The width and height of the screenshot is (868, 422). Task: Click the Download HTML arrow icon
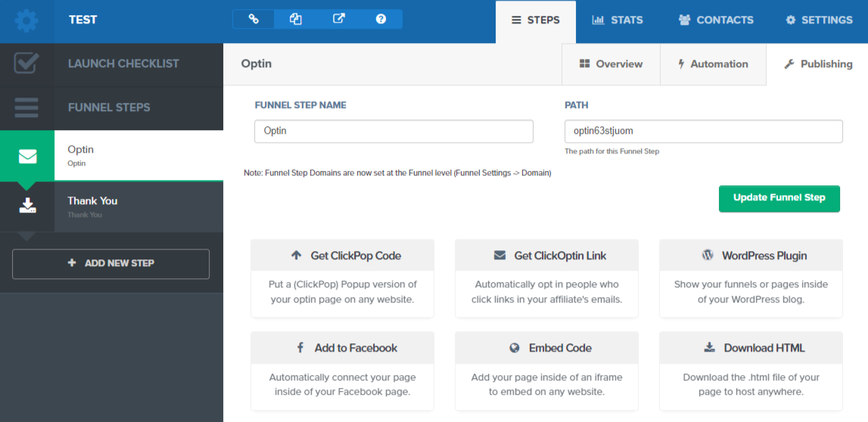[709, 347]
